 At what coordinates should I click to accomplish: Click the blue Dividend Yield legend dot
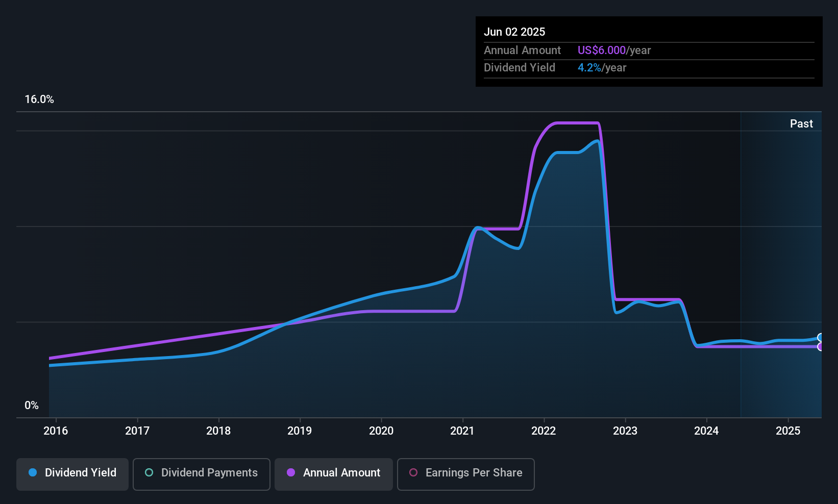(33, 472)
